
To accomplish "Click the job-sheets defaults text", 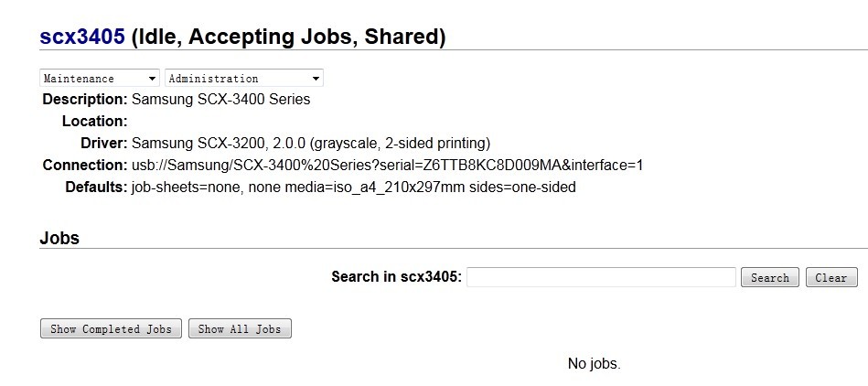I will (353, 188).
